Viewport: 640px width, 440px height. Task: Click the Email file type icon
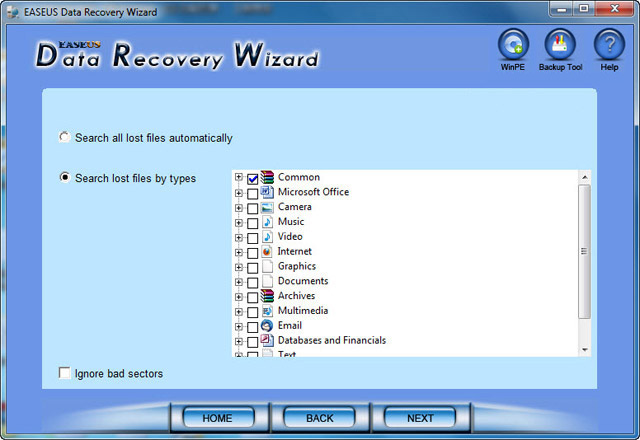coord(267,326)
